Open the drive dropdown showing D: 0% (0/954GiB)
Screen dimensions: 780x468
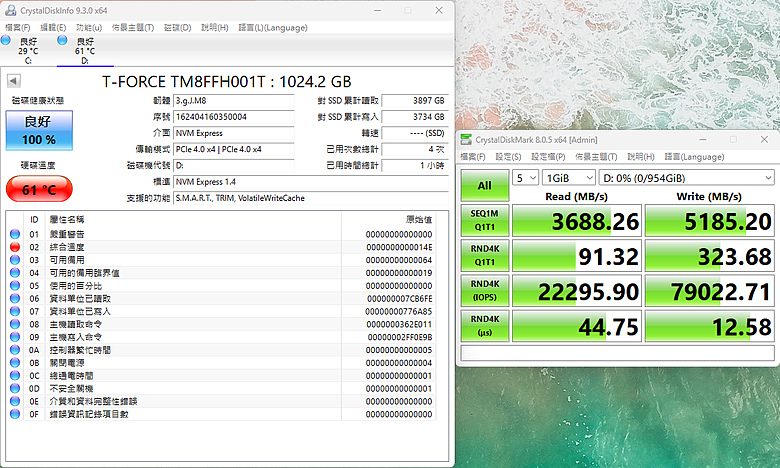[686, 178]
